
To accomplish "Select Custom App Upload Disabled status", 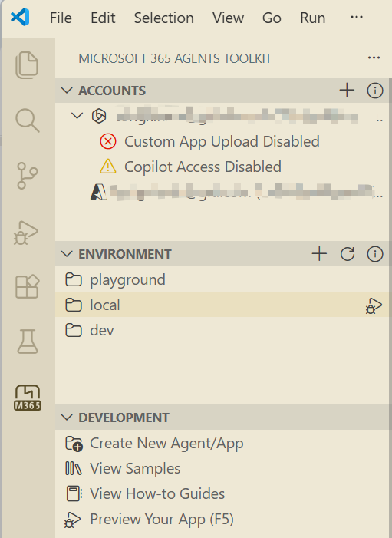I will [222, 141].
